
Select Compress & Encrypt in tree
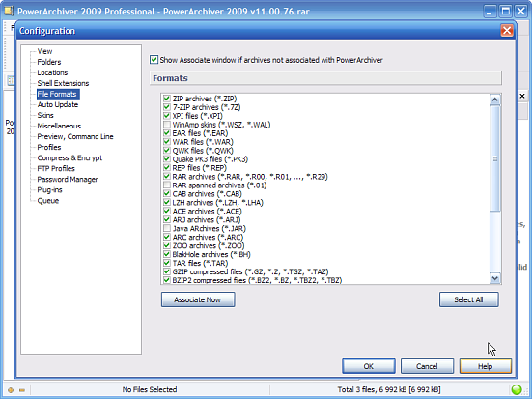click(70, 157)
